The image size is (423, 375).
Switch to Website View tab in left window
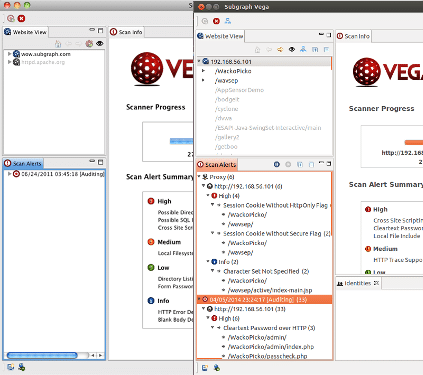pyautogui.click(x=26, y=32)
